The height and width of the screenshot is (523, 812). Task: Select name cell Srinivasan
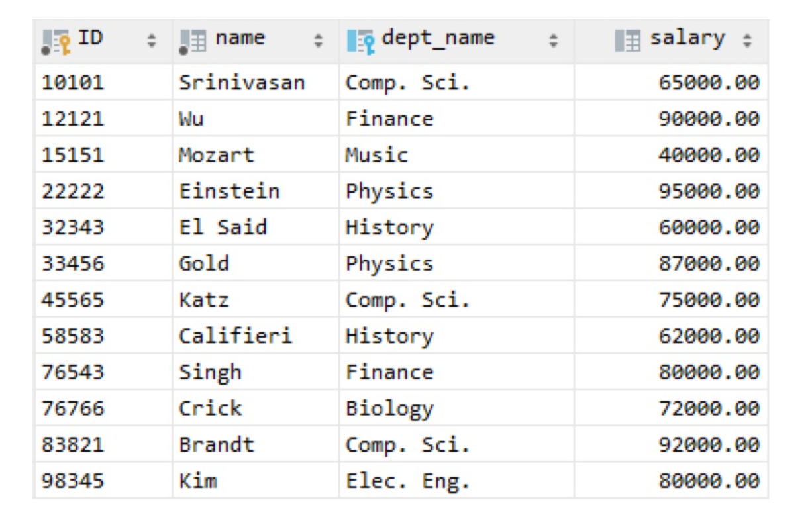coord(256,82)
